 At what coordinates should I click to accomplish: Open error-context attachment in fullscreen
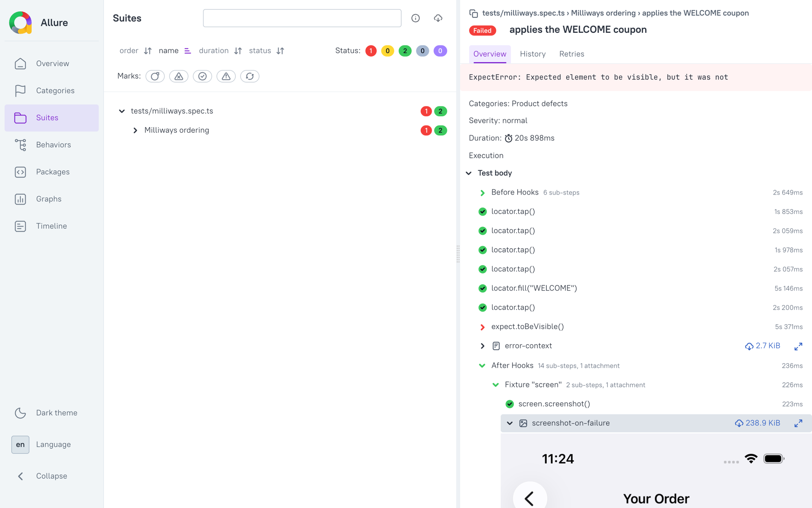coord(798,346)
